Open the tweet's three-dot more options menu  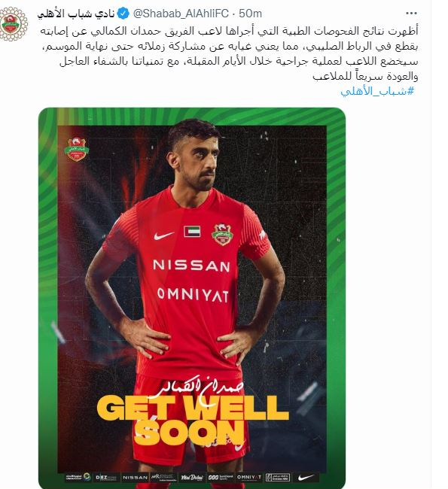(411, 14)
